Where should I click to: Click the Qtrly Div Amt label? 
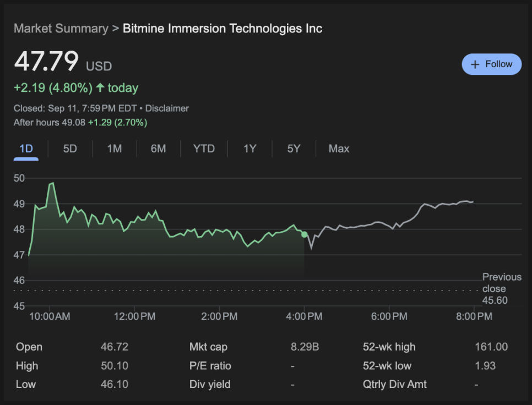point(394,384)
